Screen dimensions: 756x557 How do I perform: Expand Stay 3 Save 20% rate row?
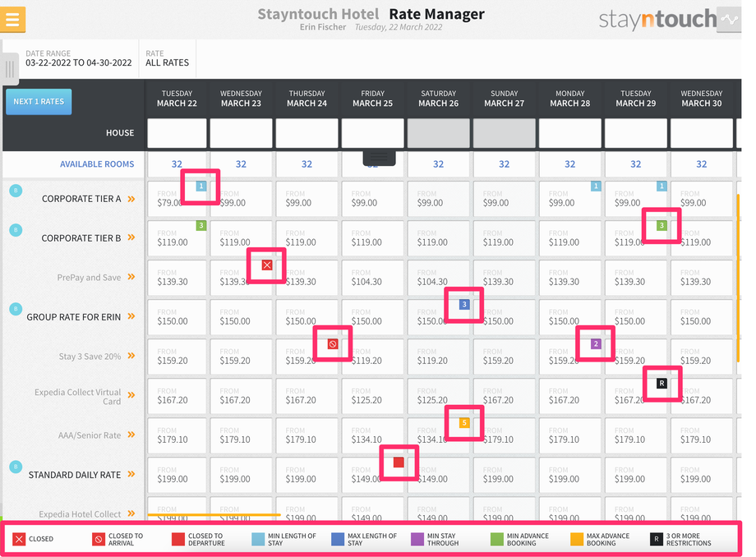(131, 356)
